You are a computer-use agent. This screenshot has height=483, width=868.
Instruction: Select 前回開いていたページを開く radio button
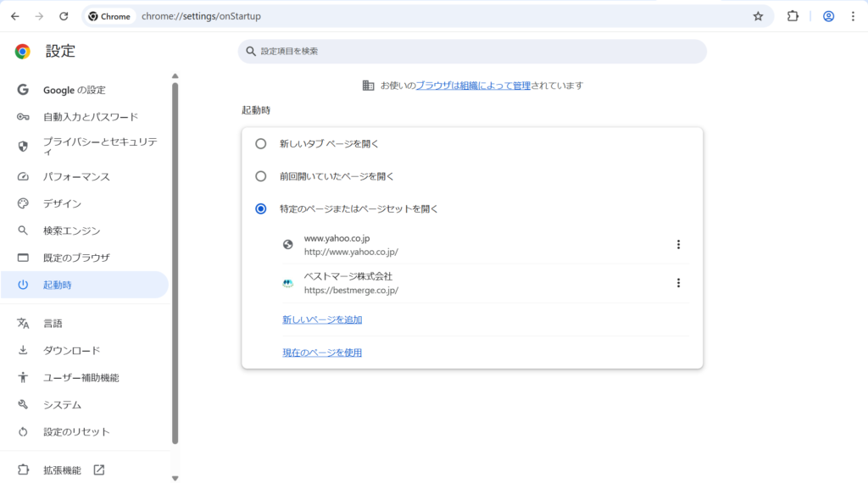coord(261,176)
